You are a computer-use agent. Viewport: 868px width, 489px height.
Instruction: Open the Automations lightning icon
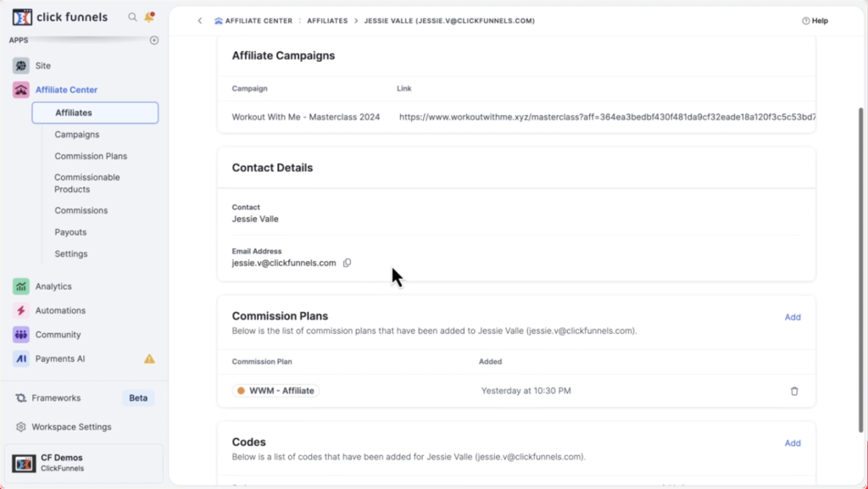pos(21,310)
